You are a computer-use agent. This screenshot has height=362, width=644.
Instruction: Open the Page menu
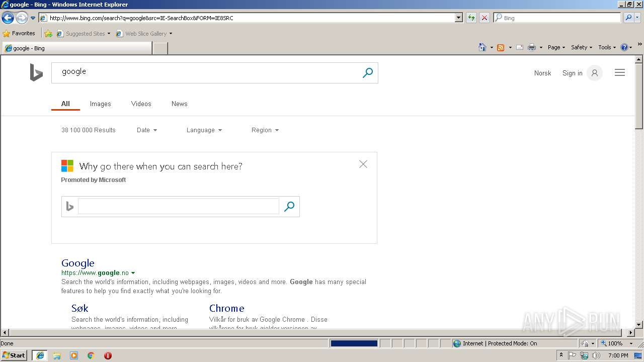pos(556,47)
